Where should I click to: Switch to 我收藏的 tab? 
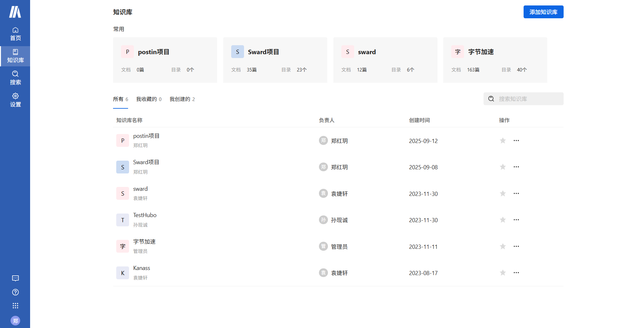point(149,99)
